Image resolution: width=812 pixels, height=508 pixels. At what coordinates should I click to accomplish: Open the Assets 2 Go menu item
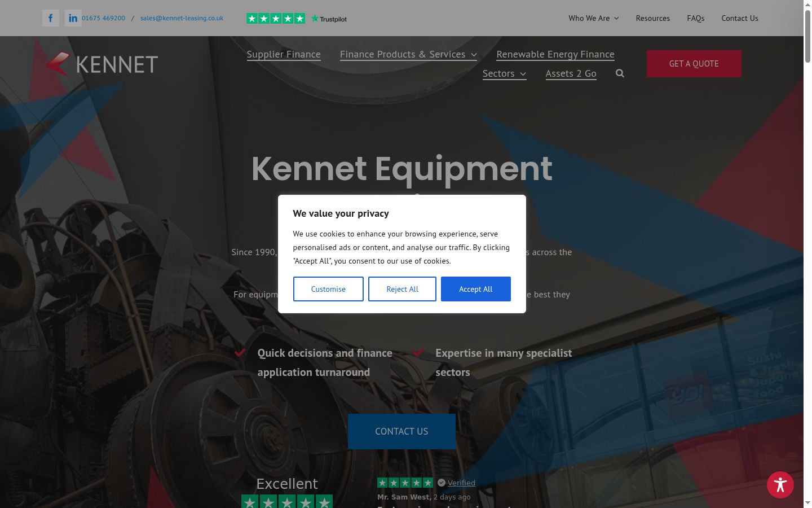point(571,73)
